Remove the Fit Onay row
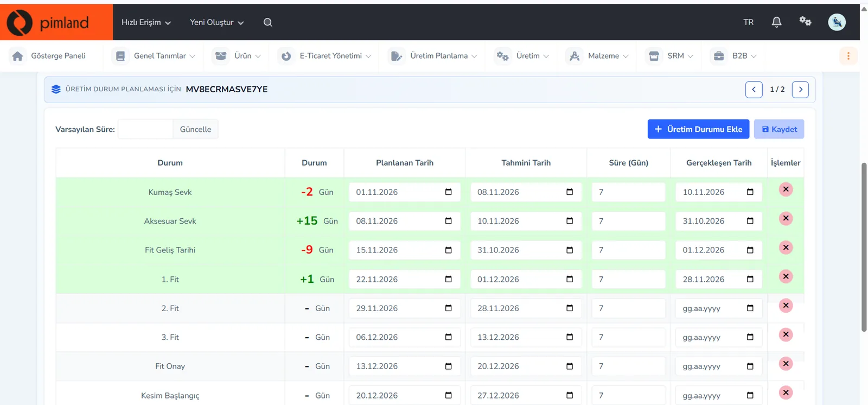Viewport: 868px width, 405px height. click(x=786, y=364)
